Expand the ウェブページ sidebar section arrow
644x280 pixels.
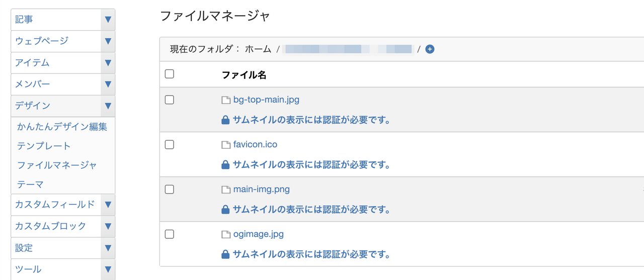[108, 41]
